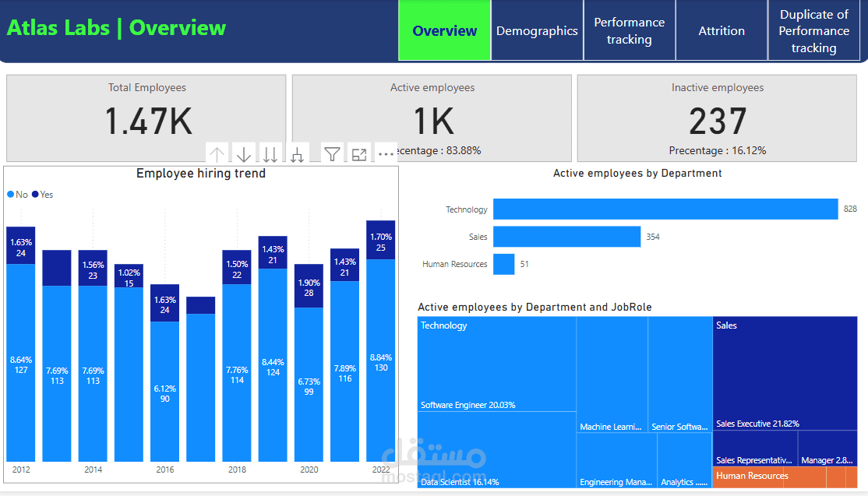
Task: Click 'Active employees by Department and JobRole' title
Action: (x=535, y=307)
